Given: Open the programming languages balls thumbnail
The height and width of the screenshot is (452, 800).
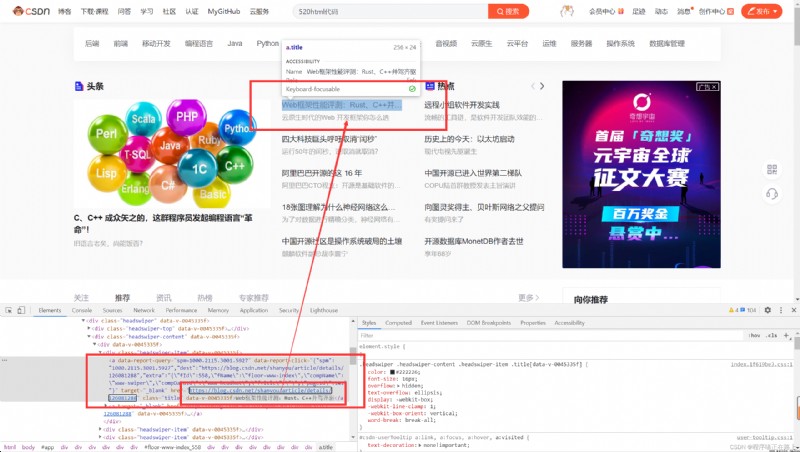Looking at the screenshot, I should [172, 154].
